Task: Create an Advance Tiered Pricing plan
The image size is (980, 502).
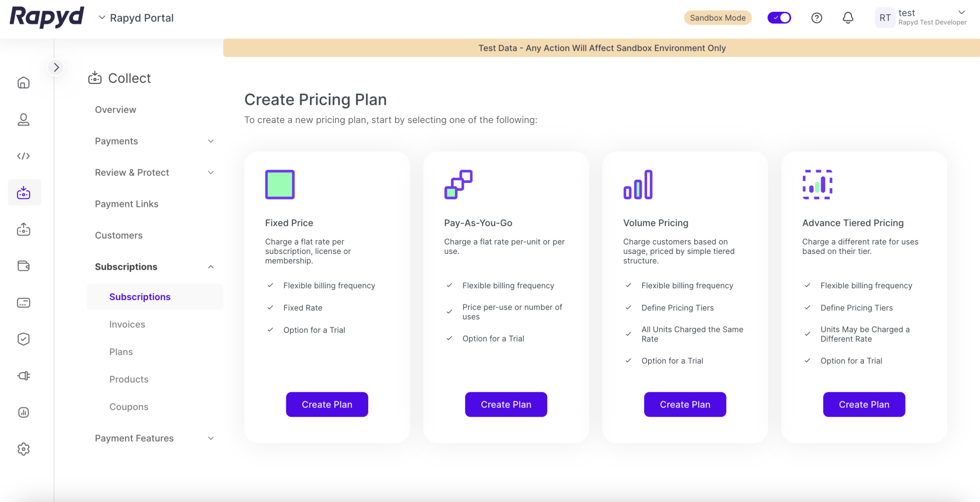Action: click(864, 404)
